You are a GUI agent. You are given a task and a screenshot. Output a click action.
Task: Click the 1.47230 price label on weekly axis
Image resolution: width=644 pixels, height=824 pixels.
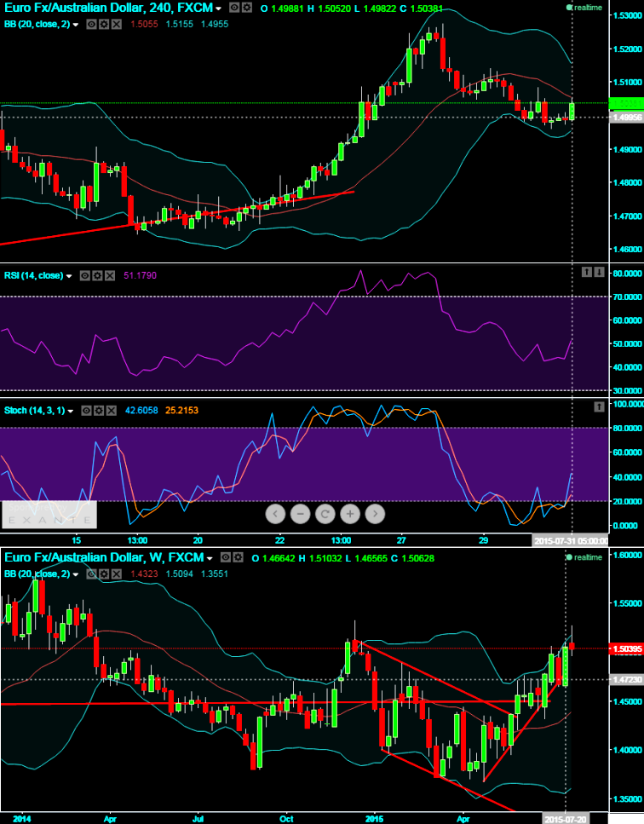[627, 679]
